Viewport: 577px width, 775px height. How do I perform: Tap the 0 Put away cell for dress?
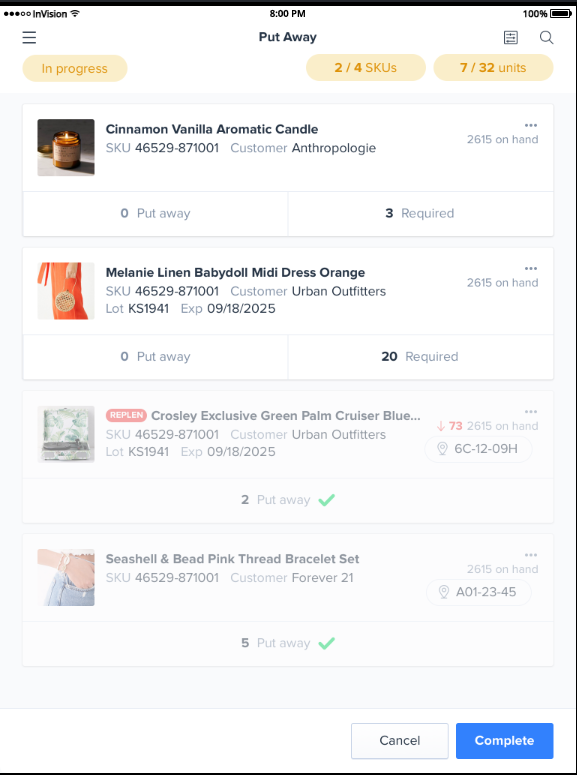pyautogui.click(x=155, y=357)
